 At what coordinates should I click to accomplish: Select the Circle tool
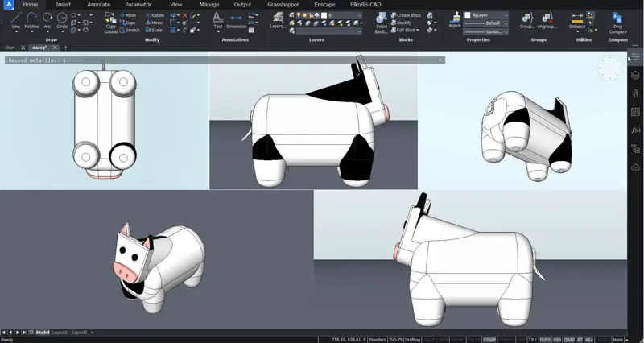(62, 19)
